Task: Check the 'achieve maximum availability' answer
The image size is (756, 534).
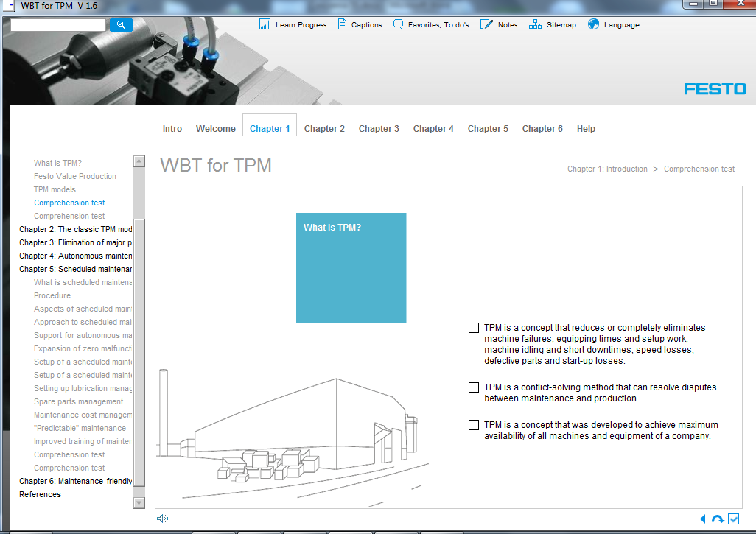Action: coord(474,424)
